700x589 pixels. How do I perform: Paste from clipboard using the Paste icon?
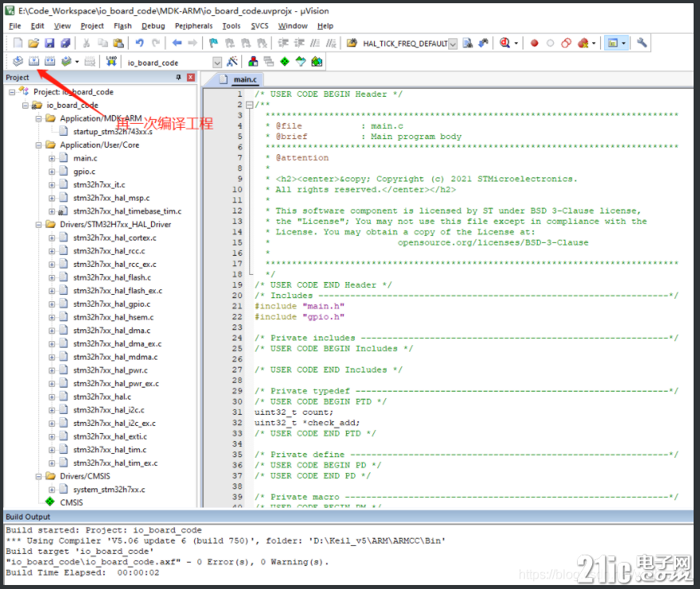[118, 43]
